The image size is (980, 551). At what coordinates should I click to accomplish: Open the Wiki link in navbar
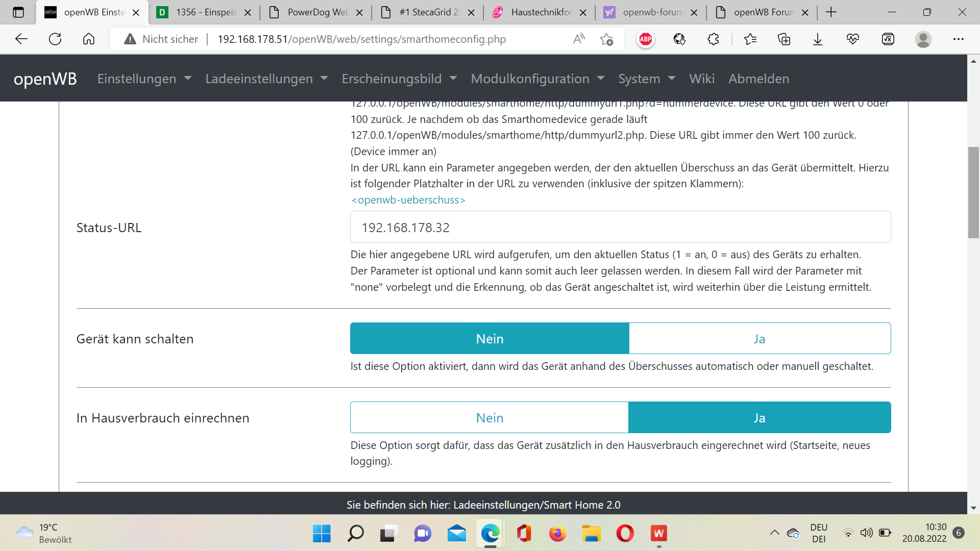pos(701,79)
